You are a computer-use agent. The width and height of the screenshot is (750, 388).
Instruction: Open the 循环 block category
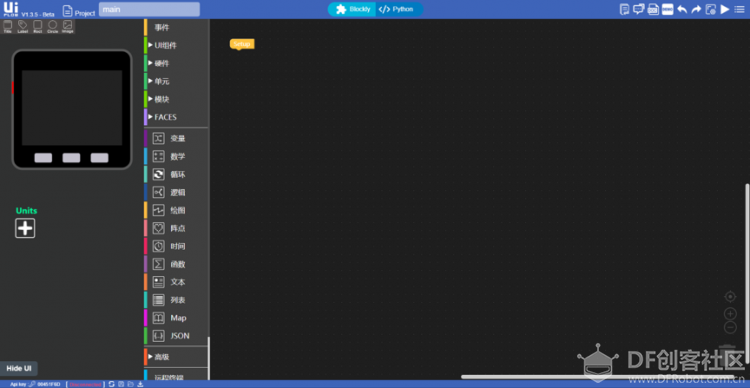coord(176,174)
